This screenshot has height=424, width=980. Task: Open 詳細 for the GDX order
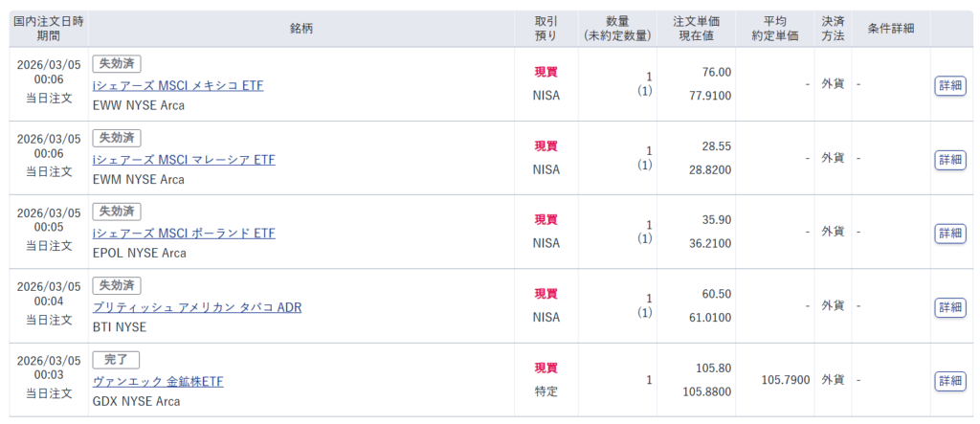pos(949,381)
